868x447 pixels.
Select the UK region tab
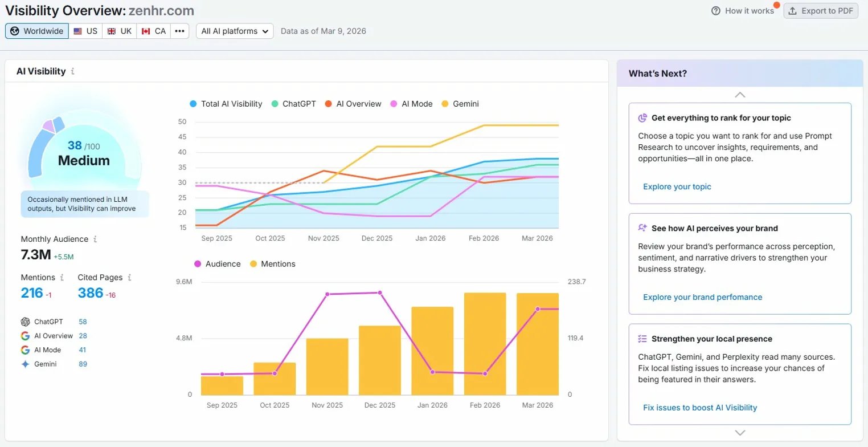(120, 31)
